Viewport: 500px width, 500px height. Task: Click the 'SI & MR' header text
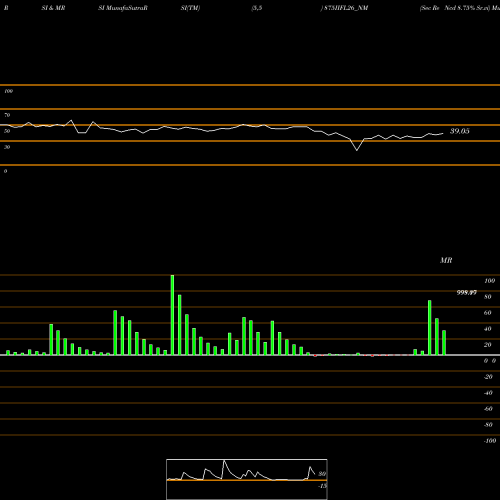pos(53,8)
